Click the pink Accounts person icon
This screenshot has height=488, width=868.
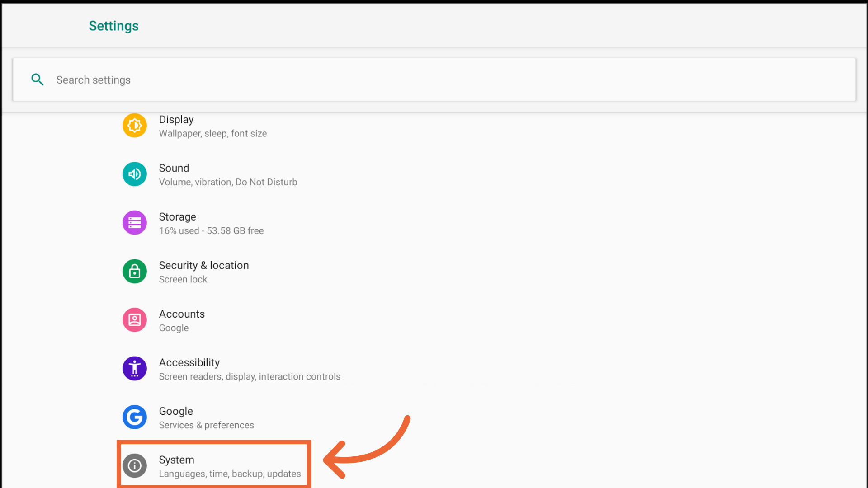click(134, 320)
